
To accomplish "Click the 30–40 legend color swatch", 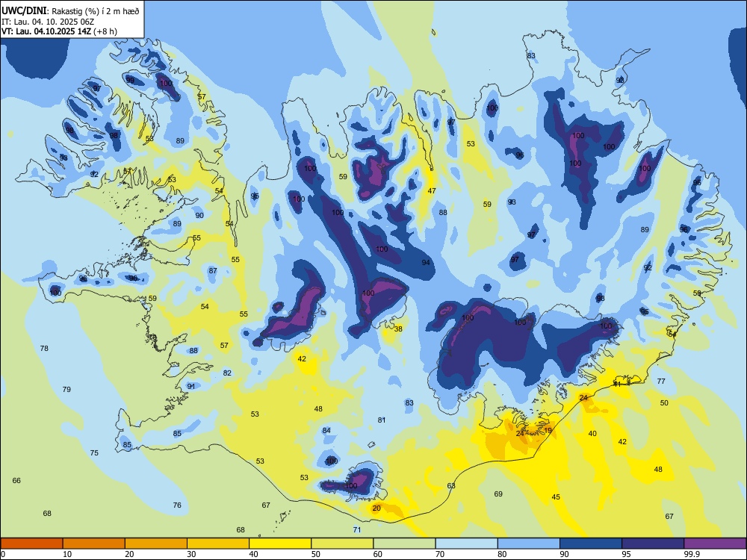I will click(x=218, y=544).
